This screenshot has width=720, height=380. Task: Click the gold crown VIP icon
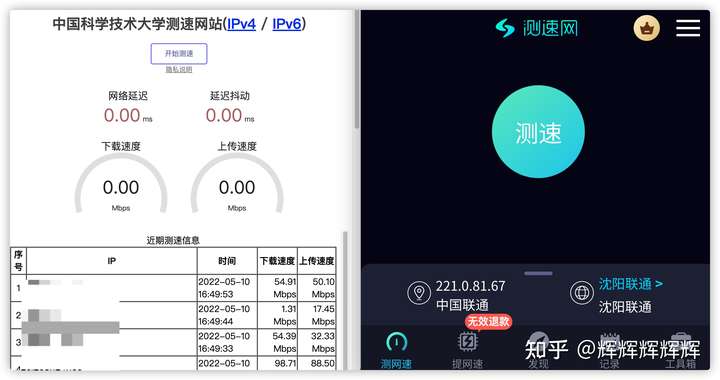pos(647,28)
